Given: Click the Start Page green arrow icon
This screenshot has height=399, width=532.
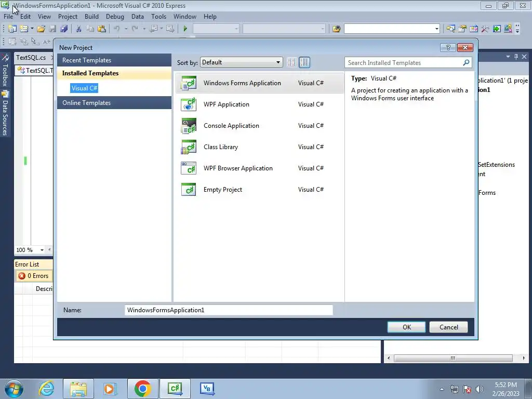Looking at the screenshot, I should pyautogui.click(x=497, y=29).
